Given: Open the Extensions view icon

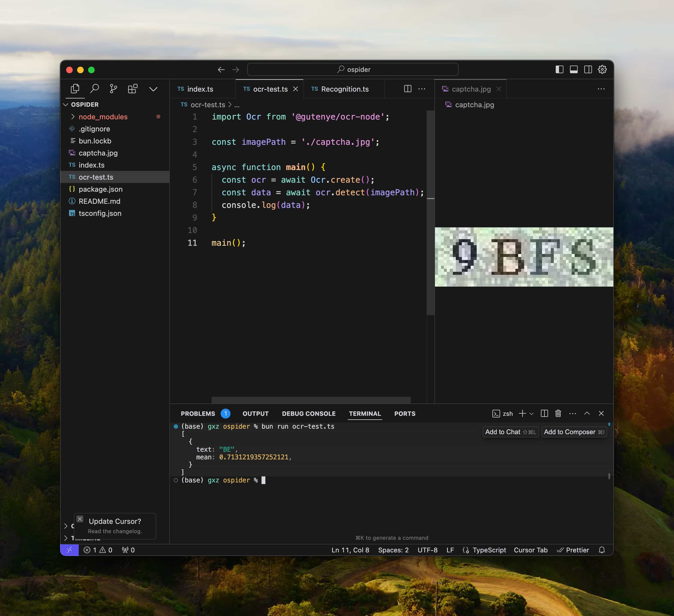Looking at the screenshot, I should tap(132, 89).
